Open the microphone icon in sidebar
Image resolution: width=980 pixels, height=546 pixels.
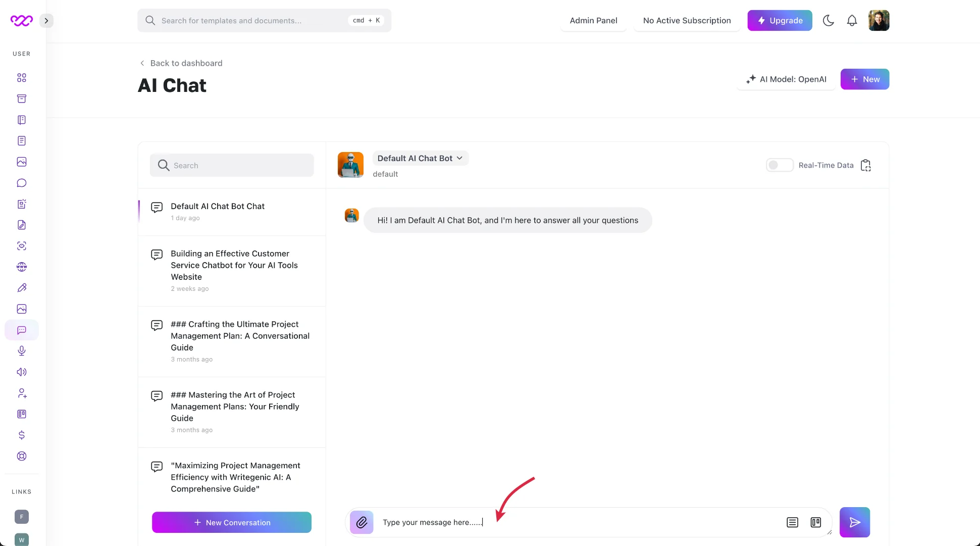22,351
